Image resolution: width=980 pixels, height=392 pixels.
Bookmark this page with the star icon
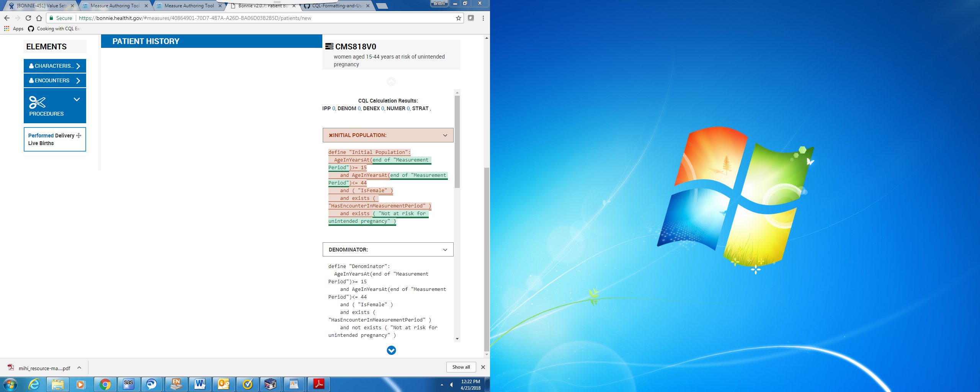pos(458,18)
